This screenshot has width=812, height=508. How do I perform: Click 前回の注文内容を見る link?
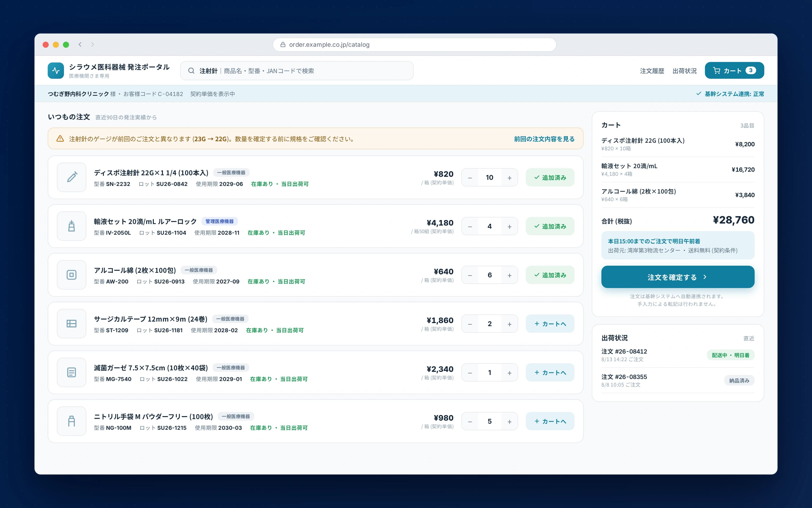click(x=544, y=139)
